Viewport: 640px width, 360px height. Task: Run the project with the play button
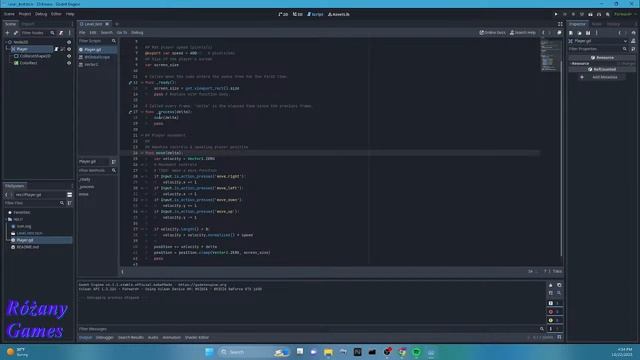tap(556, 14)
